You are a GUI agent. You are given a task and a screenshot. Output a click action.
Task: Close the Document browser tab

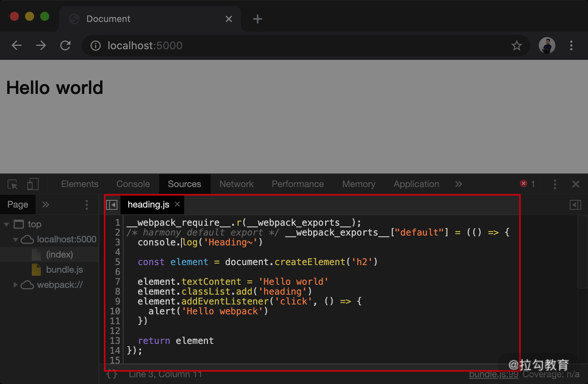229,19
